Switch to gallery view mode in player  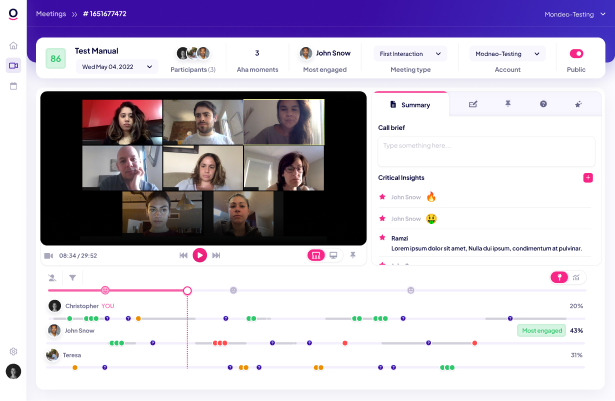click(316, 255)
